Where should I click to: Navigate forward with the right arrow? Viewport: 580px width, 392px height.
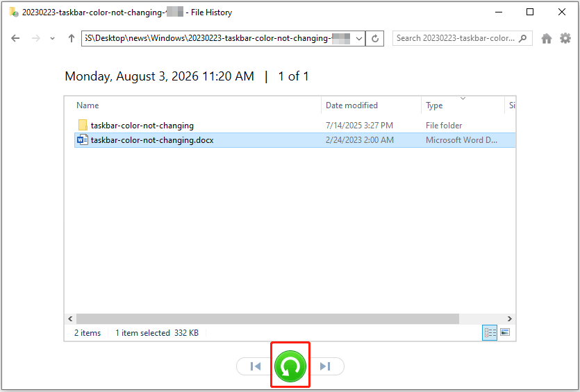(36, 38)
